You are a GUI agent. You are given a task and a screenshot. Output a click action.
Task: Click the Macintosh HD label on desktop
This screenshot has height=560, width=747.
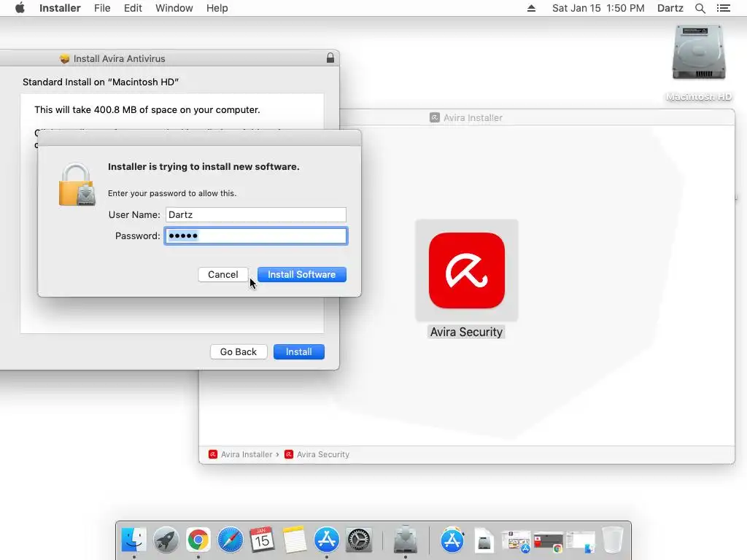tap(699, 97)
